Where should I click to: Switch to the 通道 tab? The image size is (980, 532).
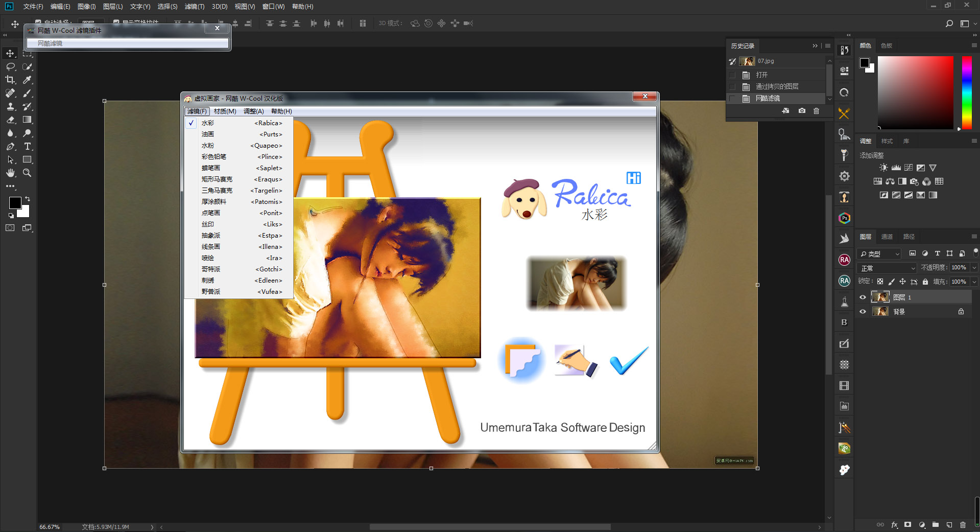pos(887,237)
